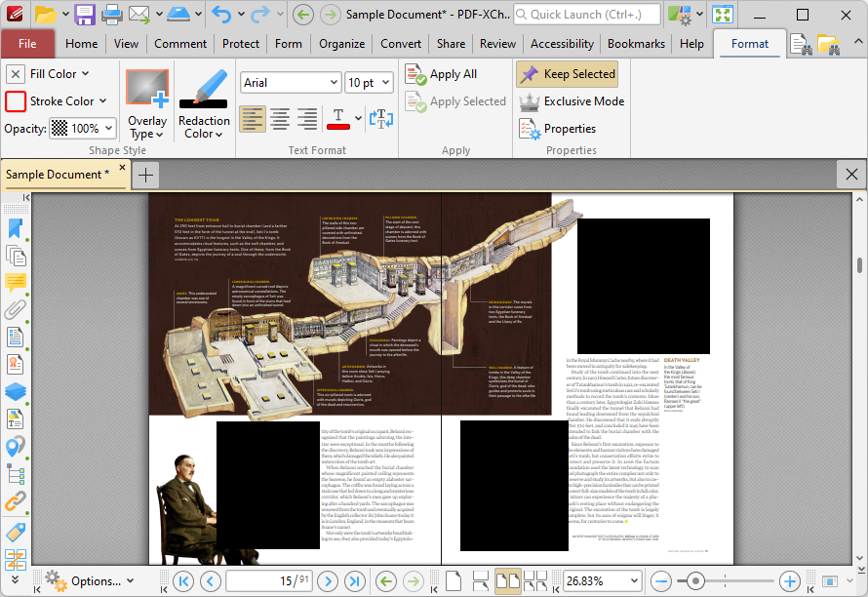
Task: Open the folder icon in quick access toolbar
Action: pos(46,15)
